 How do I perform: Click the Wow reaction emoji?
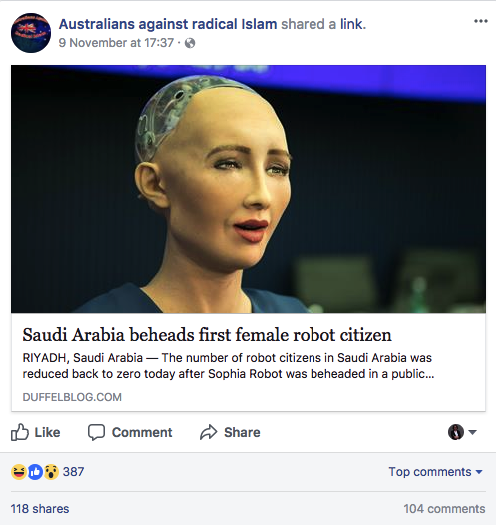click(x=51, y=472)
